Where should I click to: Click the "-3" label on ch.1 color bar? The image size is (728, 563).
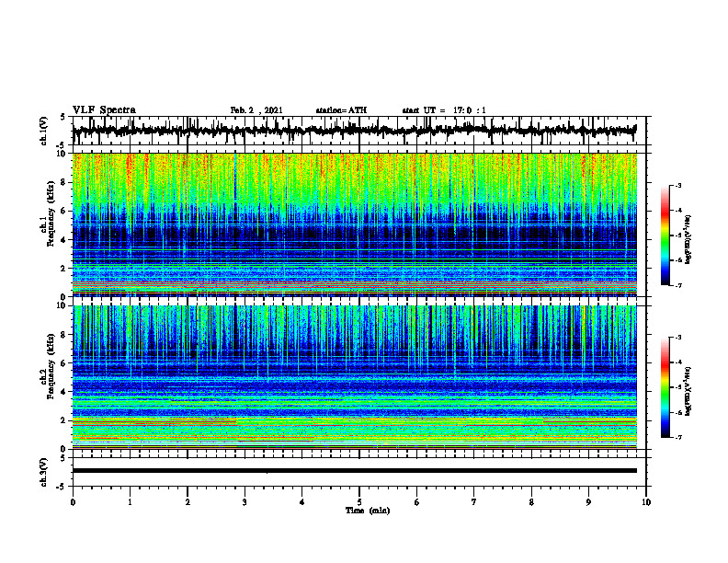(x=678, y=186)
